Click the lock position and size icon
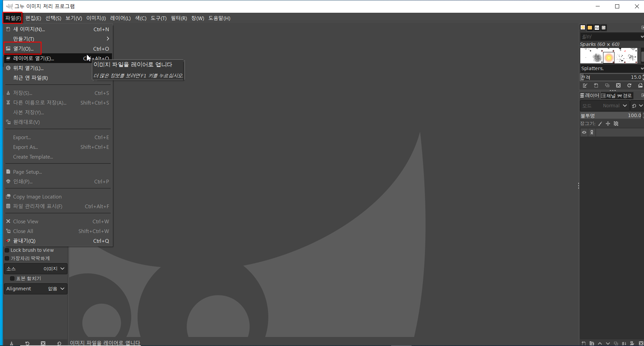 [x=608, y=124]
